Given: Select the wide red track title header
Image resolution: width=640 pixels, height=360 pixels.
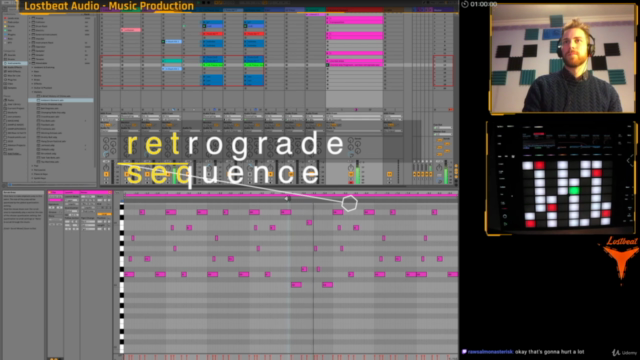Looking at the screenshot, I should coord(354,9).
